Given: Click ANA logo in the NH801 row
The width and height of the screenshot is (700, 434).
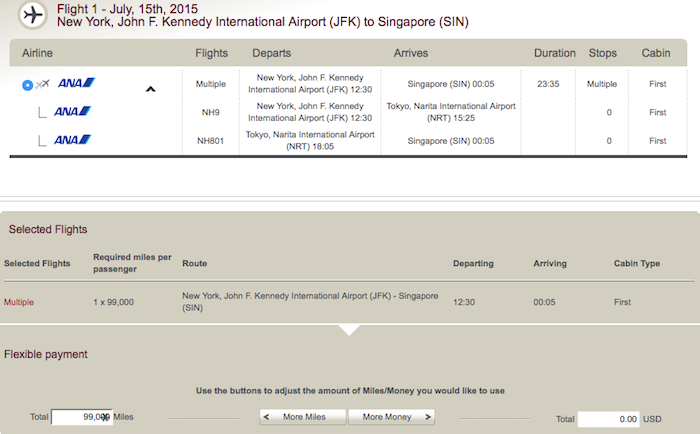Looking at the screenshot, I should pos(72,140).
